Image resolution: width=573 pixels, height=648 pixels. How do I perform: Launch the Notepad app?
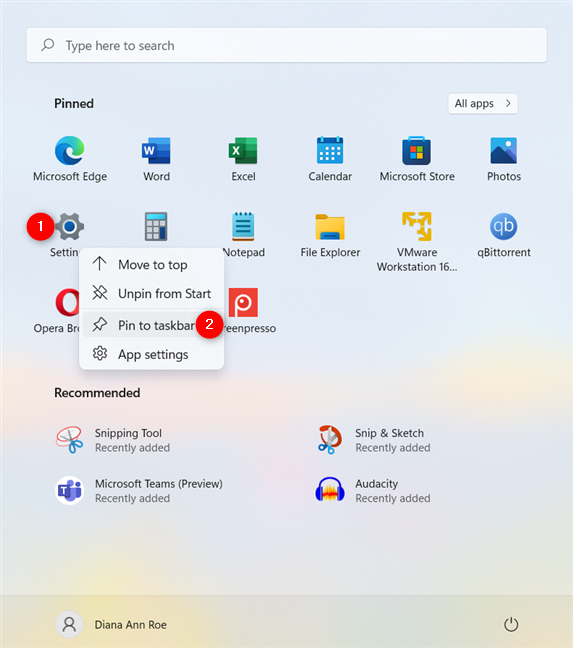click(x=243, y=226)
